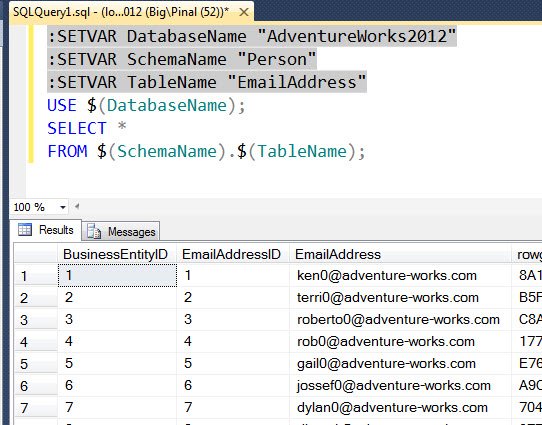Click the FROM keyword in the query
The width and height of the screenshot is (542, 425).
[67, 151]
